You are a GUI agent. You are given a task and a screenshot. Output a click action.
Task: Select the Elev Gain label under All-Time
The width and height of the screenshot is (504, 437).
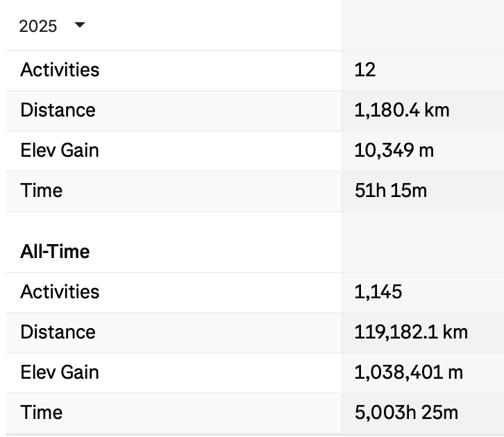(60, 372)
